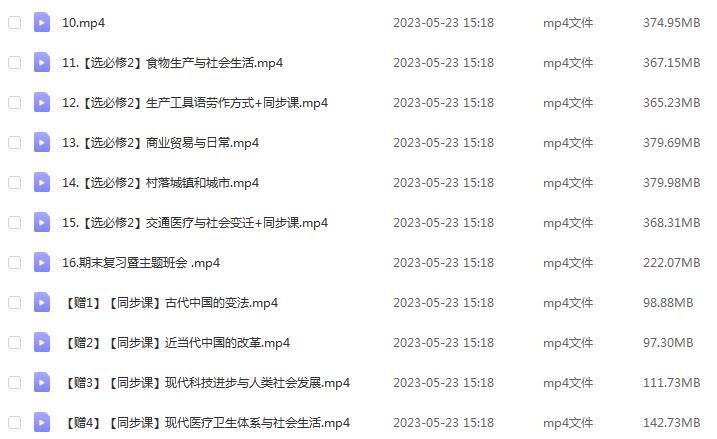The width and height of the screenshot is (717, 439).
Task: Click the video icon of 【赠1】古代中国的变法.mp4
Action: click(42, 302)
